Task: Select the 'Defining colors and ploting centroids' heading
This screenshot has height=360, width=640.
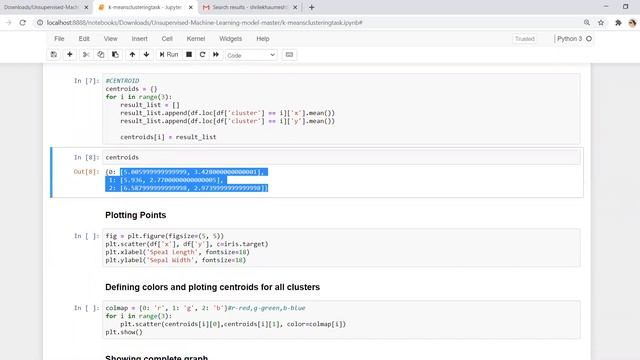Action: (x=212, y=287)
